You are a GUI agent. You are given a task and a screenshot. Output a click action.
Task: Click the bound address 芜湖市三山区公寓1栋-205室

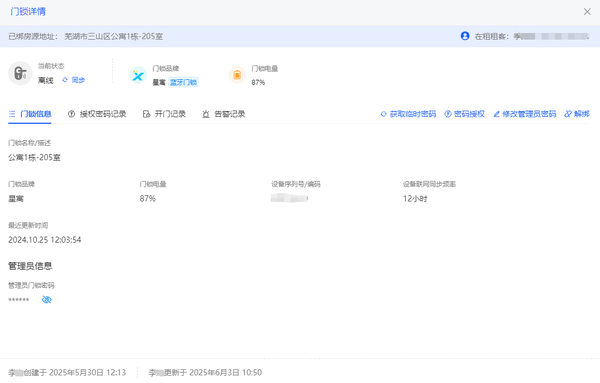click(x=114, y=36)
